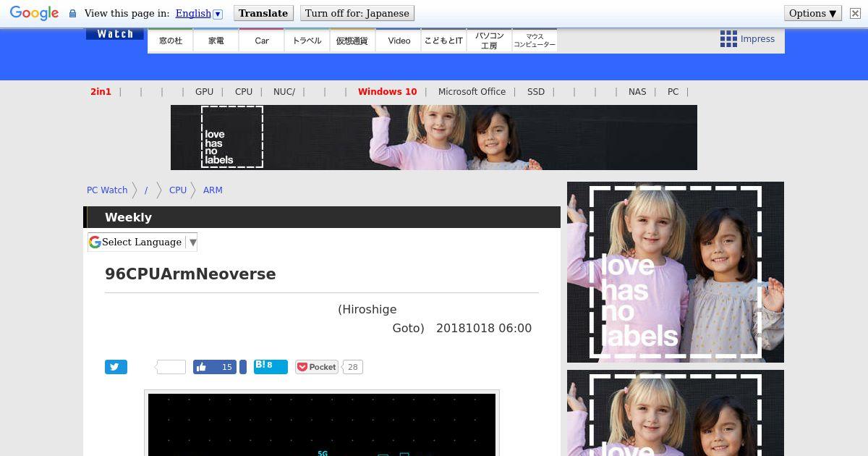Close the Google translate bar

[x=855, y=13]
